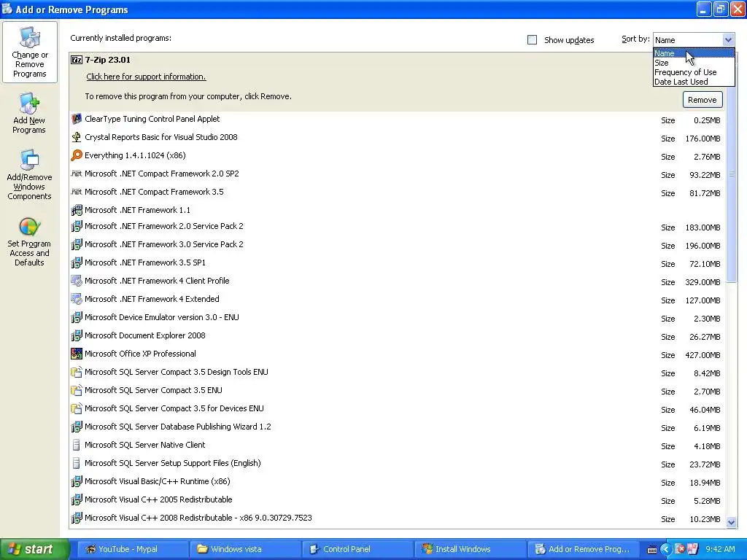Click .NET Framework 3.0 Service Pack 2 icon
This screenshot has height=560, width=747.
pos(76,244)
